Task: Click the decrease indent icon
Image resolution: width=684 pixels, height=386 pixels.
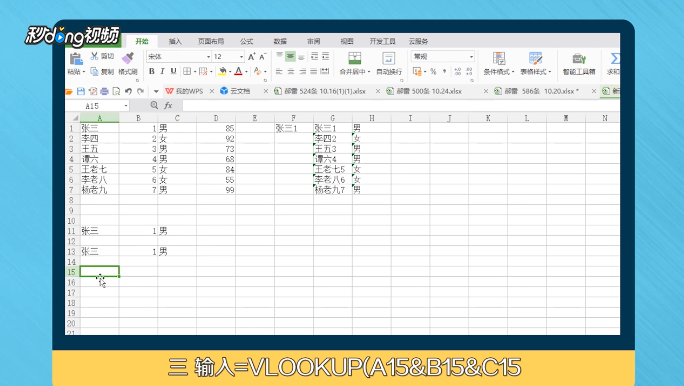Action: click(x=315, y=56)
